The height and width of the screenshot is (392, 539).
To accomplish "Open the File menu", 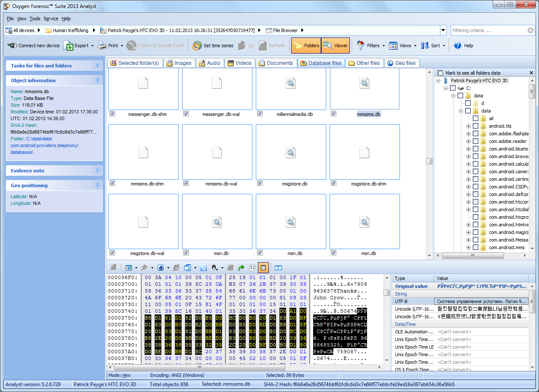I will tap(10, 19).
